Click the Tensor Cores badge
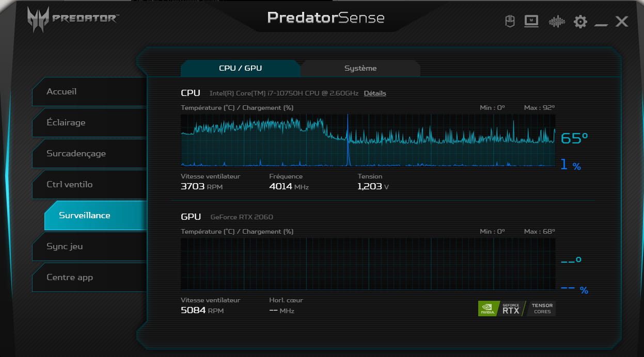 tap(542, 309)
